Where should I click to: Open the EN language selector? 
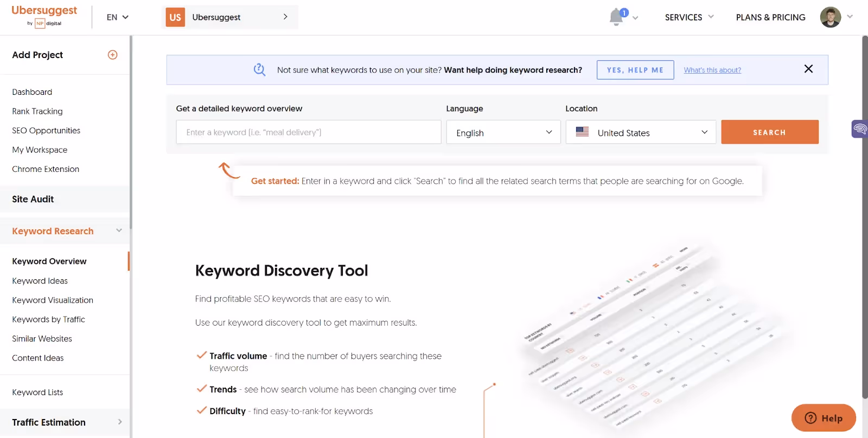117,17
